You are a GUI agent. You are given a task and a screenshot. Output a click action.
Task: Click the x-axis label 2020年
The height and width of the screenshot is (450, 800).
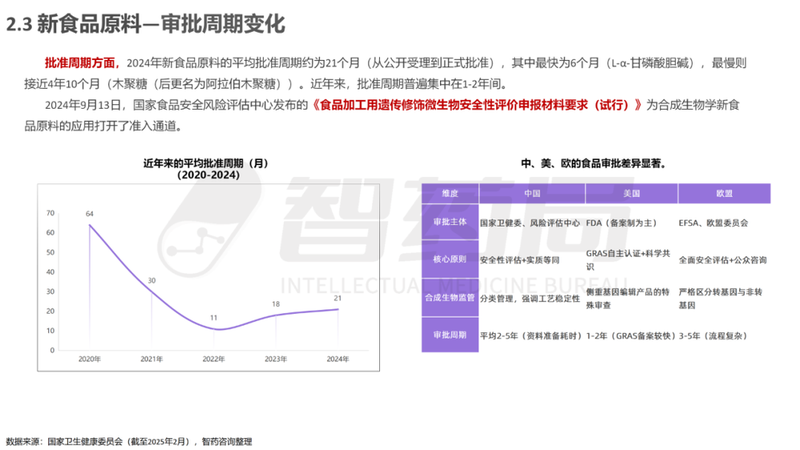click(x=89, y=359)
